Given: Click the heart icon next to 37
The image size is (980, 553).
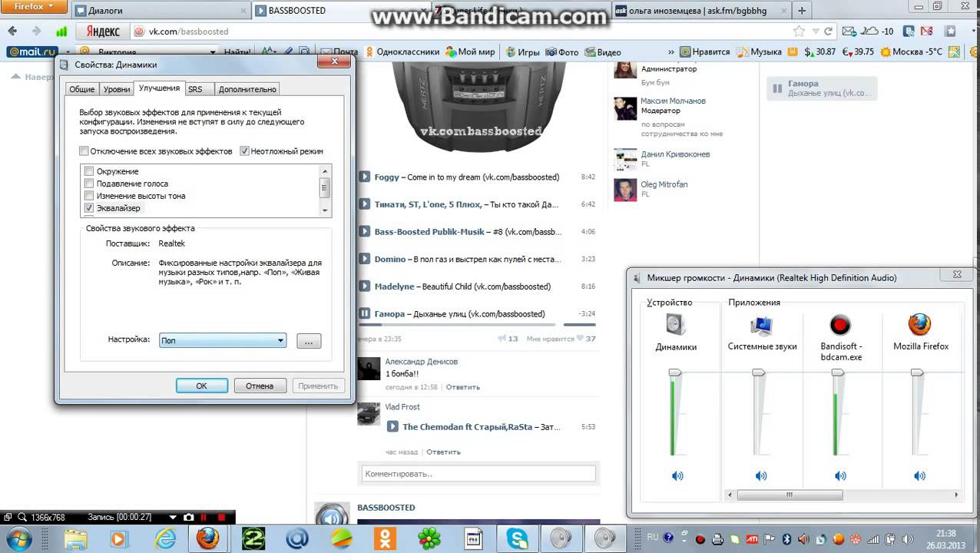Looking at the screenshot, I should 580,338.
